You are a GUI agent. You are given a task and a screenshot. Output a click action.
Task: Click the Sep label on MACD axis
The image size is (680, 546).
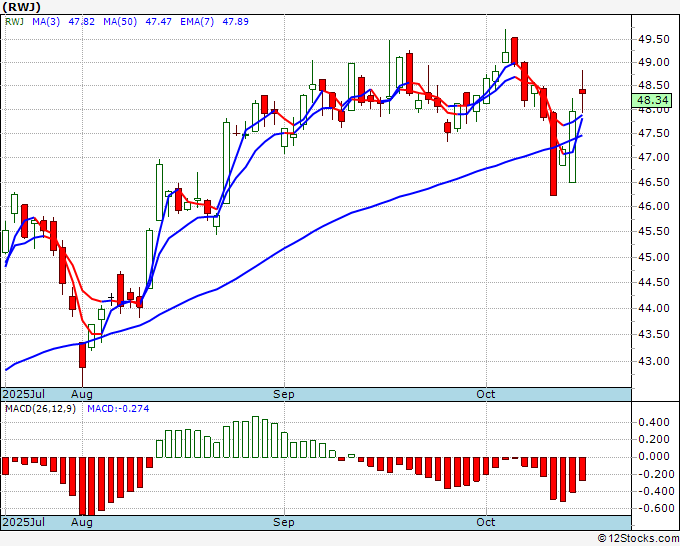[284, 522]
